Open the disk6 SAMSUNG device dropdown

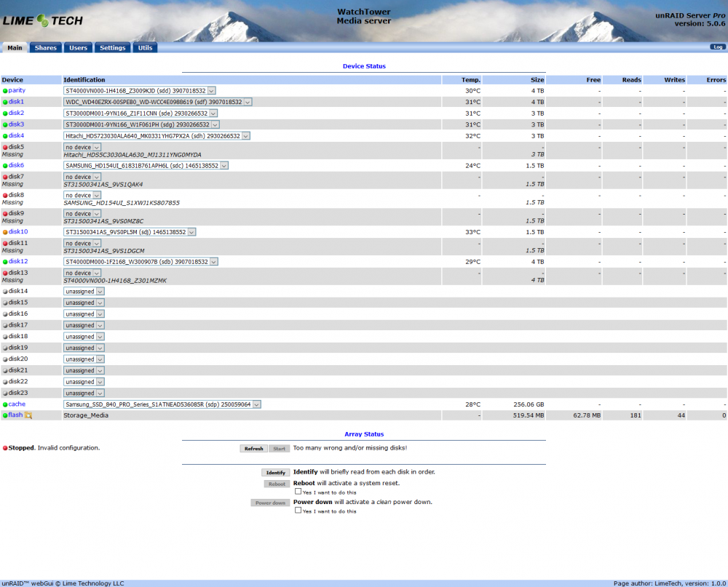pyautogui.click(x=146, y=166)
